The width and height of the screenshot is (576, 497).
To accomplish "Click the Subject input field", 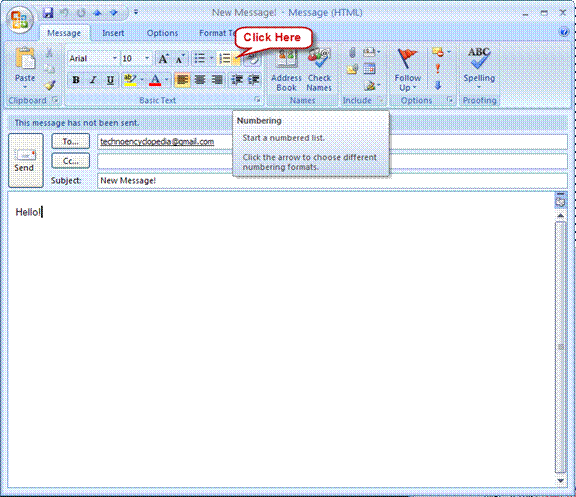I will pyautogui.click(x=332, y=180).
